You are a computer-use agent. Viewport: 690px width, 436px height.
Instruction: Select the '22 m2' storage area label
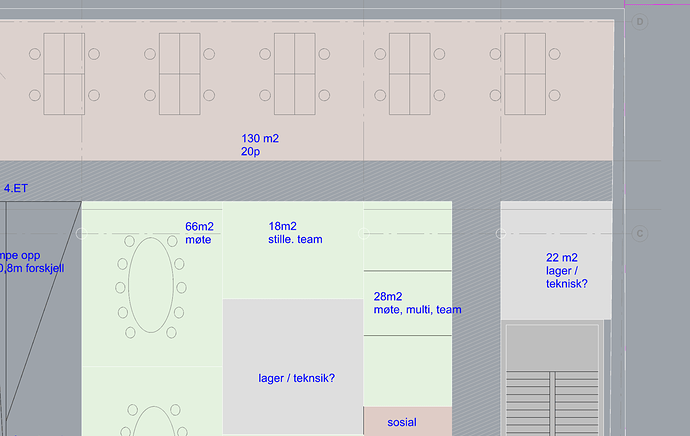562,257
